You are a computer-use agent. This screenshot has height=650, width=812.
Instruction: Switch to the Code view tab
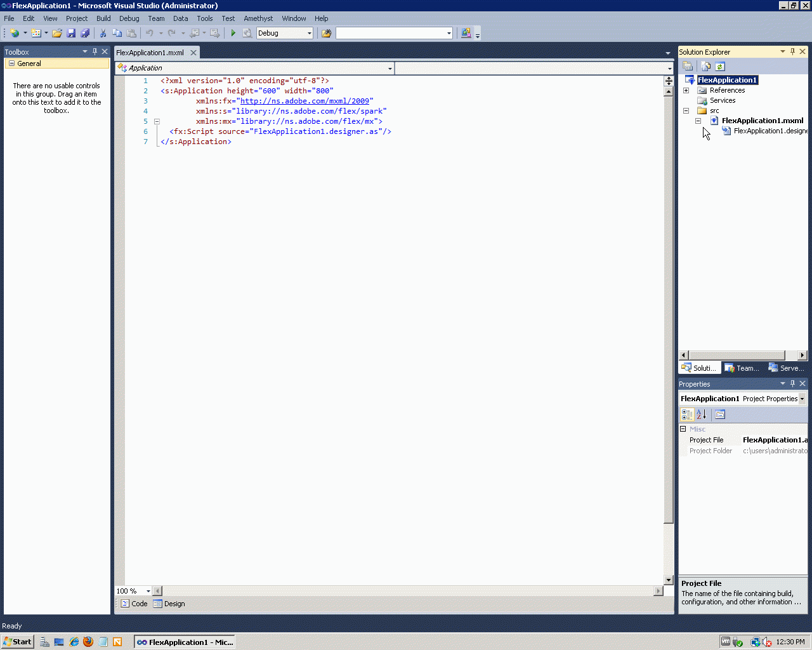[x=134, y=604]
